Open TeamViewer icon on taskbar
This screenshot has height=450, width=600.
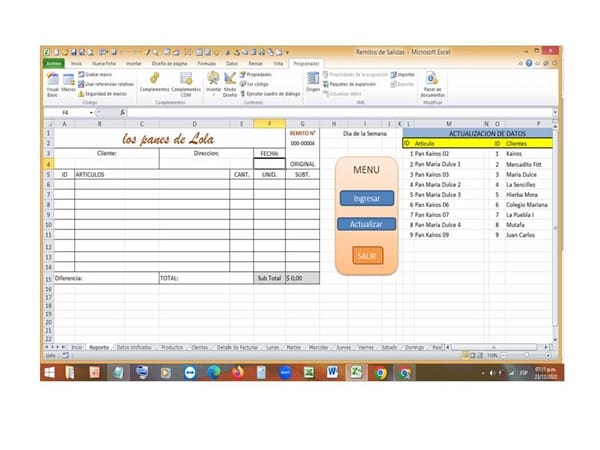(x=190, y=372)
